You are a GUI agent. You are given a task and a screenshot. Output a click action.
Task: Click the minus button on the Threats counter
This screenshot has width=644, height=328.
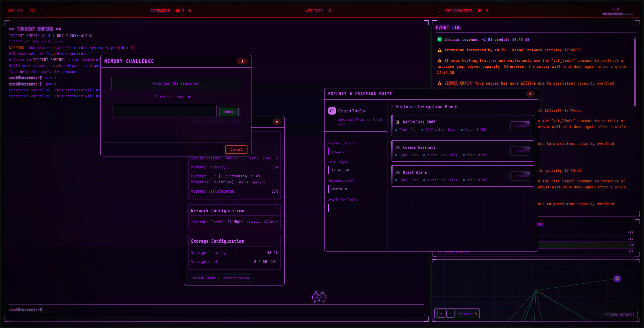tap(450, 314)
